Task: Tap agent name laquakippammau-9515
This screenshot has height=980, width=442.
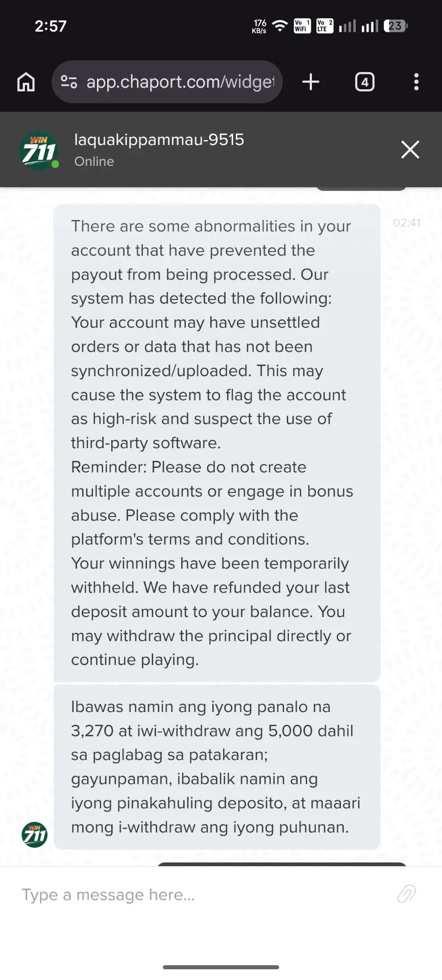Action: 159,140
